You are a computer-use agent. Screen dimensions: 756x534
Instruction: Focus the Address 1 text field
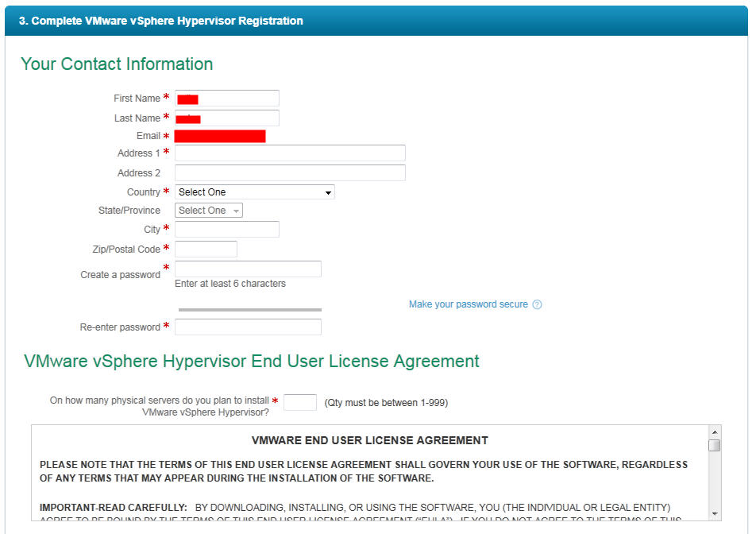(290, 153)
